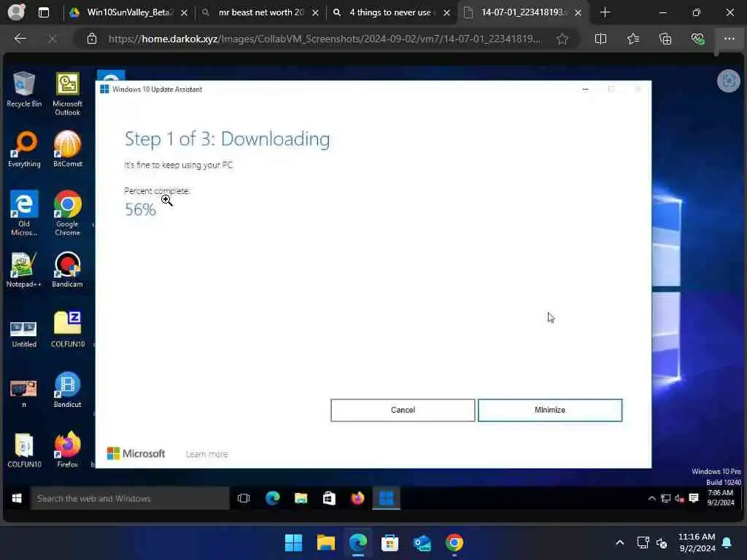
Task: Open host notification bell
Action: coord(727,542)
